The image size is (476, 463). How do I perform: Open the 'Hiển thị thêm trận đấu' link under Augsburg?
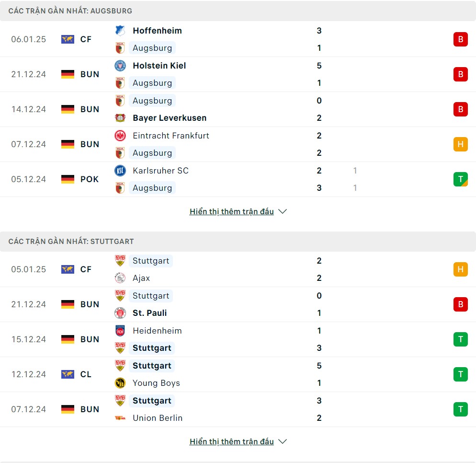pyautogui.click(x=232, y=211)
